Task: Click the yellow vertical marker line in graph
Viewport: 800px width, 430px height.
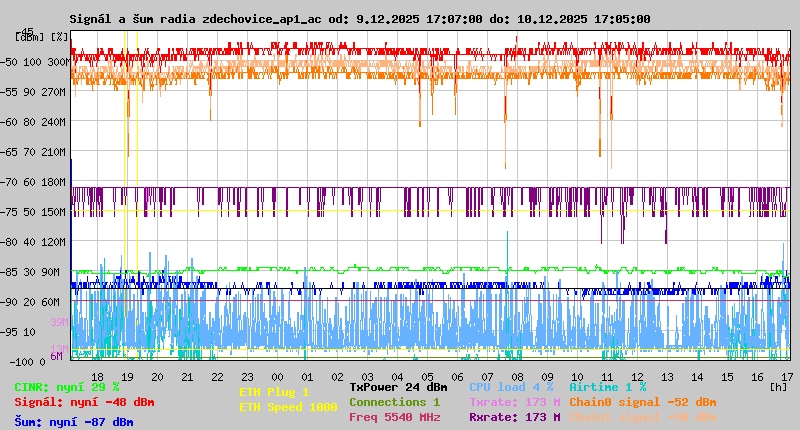Action: pos(124,200)
